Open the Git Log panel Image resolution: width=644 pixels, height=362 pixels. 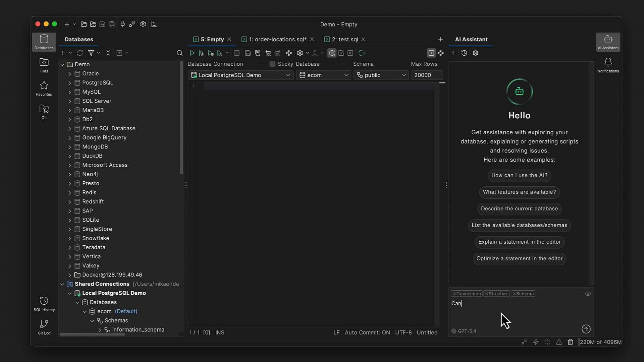pyautogui.click(x=44, y=327)
